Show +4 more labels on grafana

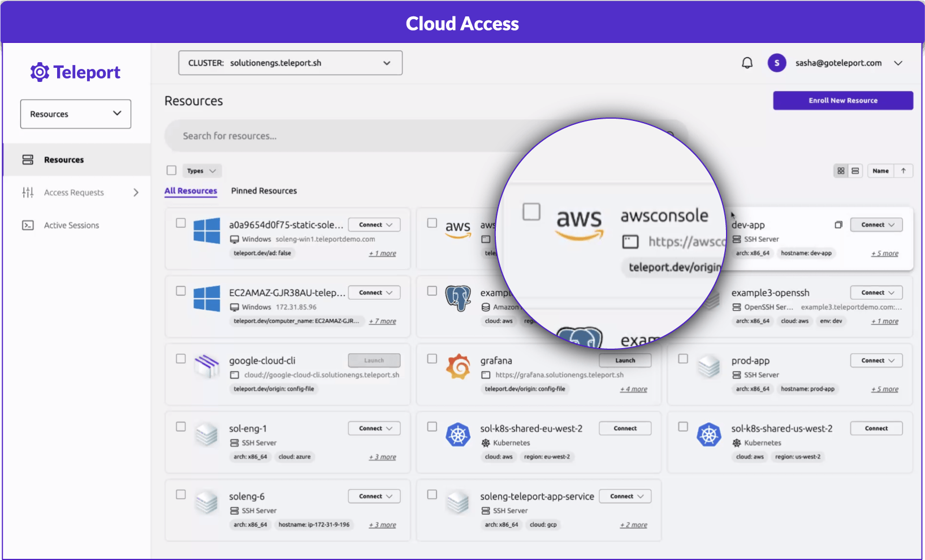[634, 389]
